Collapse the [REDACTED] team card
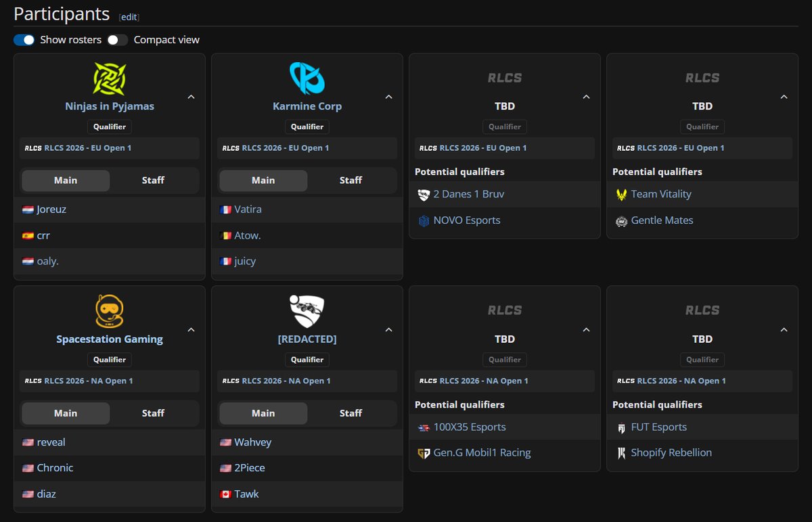 click(388, 330)
